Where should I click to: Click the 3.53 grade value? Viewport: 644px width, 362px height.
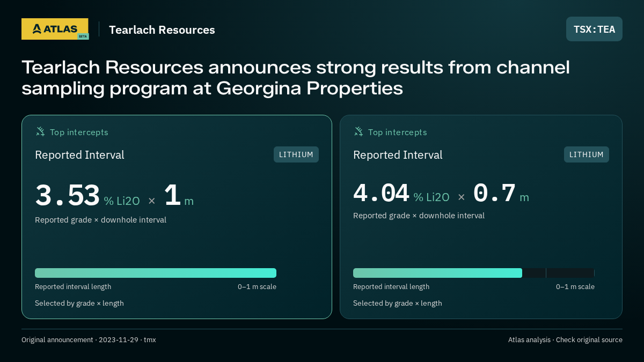point(68,196)
